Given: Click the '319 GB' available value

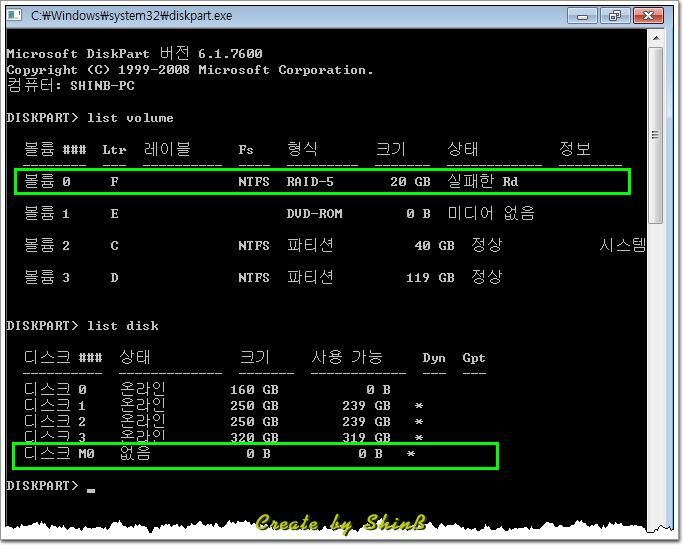Looking at the screenshot, I should tap(366, 437).
